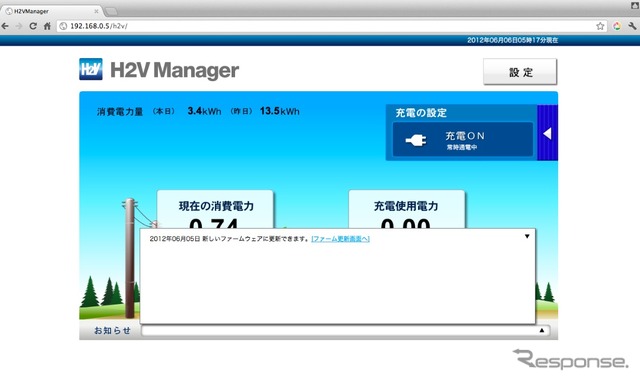The height and width of the screenshot is (381, 640).
Task: Bookmark this page with the star icon
Action: [x=600, y=26]
